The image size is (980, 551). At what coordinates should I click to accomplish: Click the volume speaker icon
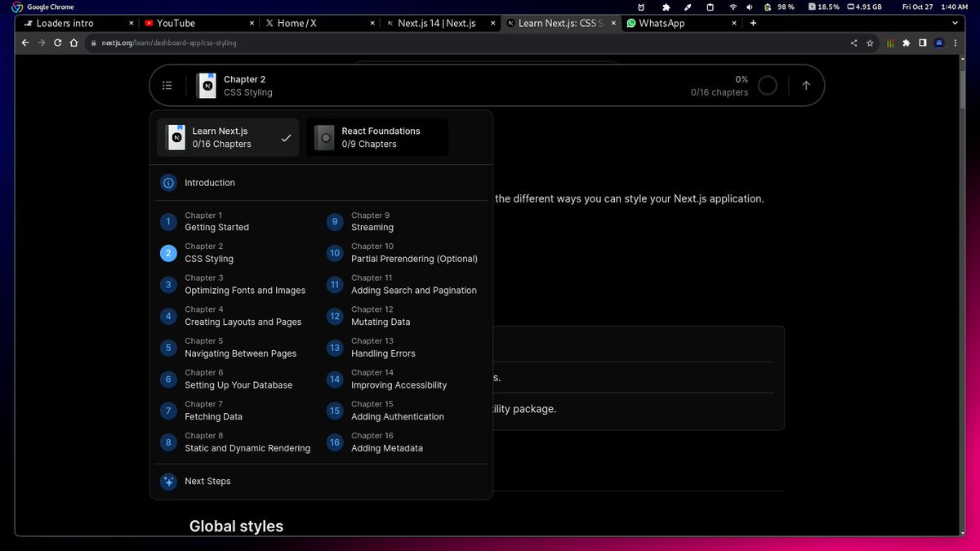[751, 7]
